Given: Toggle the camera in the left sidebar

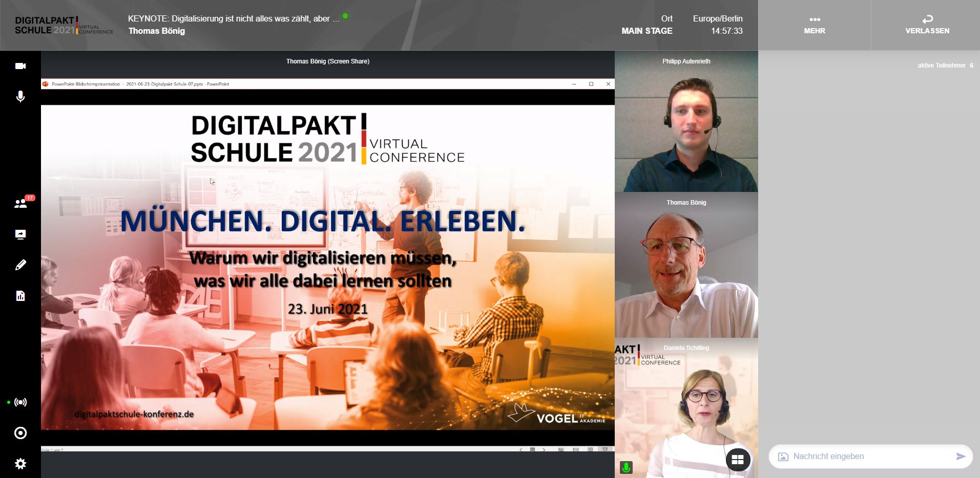Looking at the screenshot, I should [20, 66].
